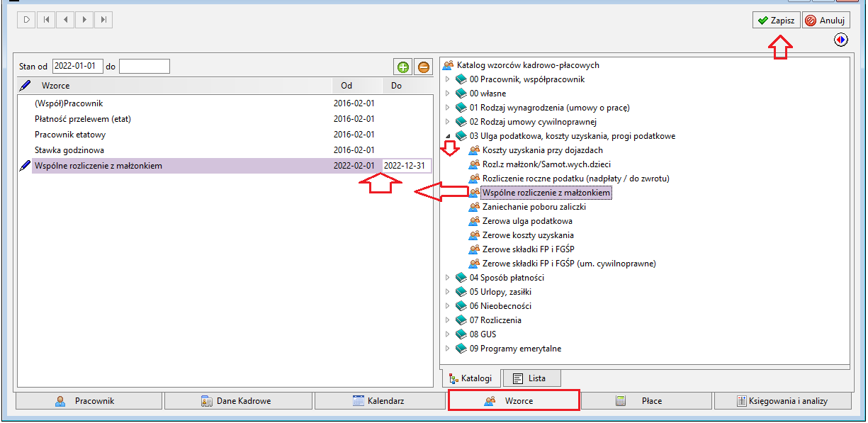Switch to the Katalogi tab
Image resolution: width=868 pixels, height=423 pixels.
(470, 378)
